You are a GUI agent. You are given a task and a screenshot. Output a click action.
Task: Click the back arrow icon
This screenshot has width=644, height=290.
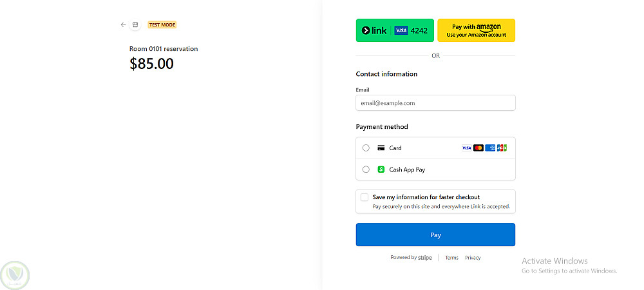[x=123, y=25]
